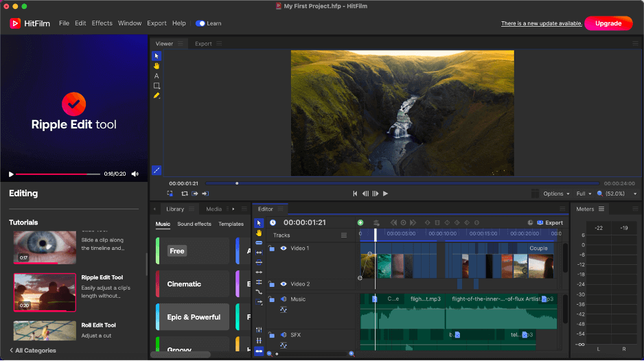Open the Effects menu

[102, 23]
